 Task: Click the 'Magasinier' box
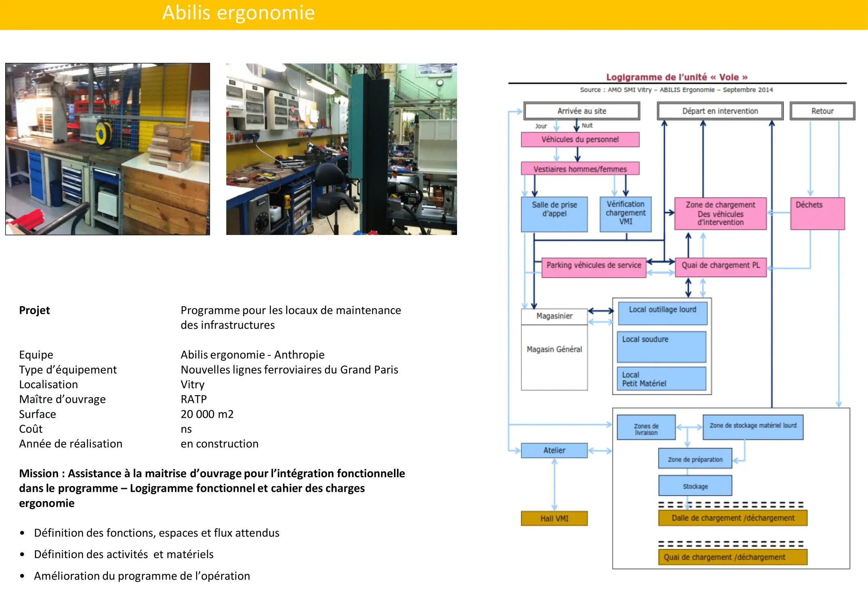554,316
